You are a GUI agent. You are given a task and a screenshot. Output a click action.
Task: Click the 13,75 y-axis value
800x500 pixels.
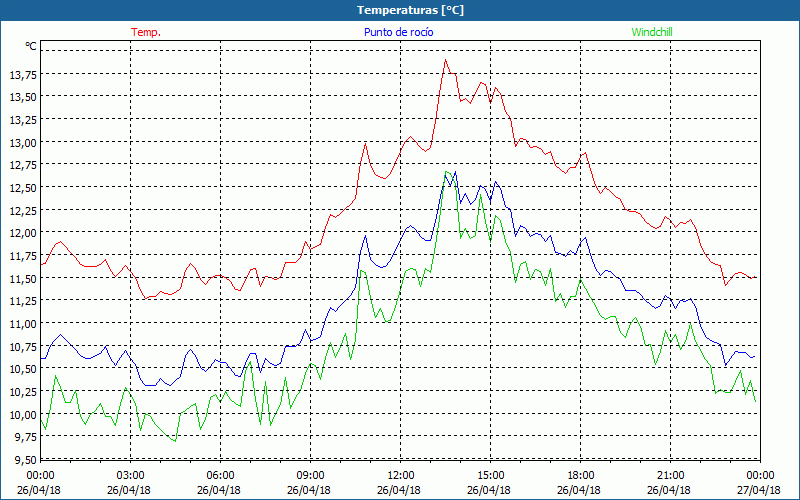[x=23, y=75]
